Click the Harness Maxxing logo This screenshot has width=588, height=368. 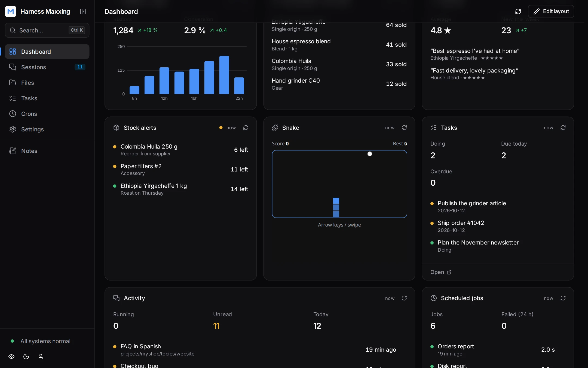click(11, 11)
